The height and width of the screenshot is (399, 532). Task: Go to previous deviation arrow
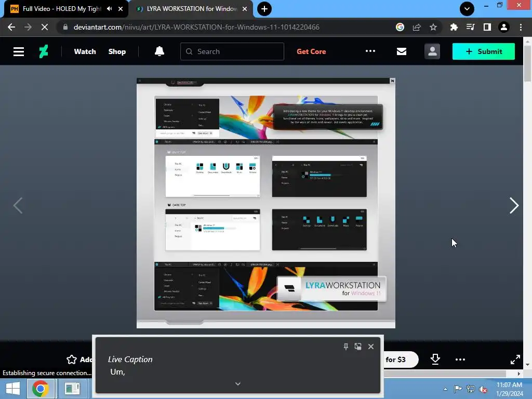[x=18, y=206]
